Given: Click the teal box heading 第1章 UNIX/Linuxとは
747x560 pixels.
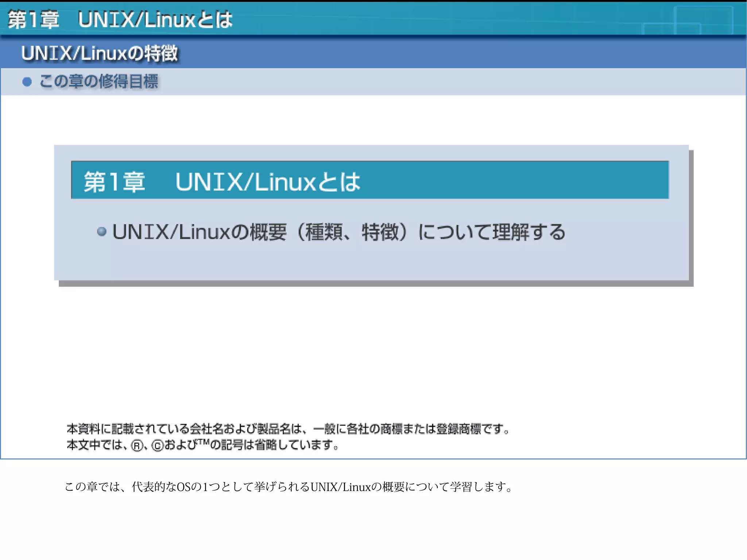Looking at the screenshot, I should (x=222, y=182).
